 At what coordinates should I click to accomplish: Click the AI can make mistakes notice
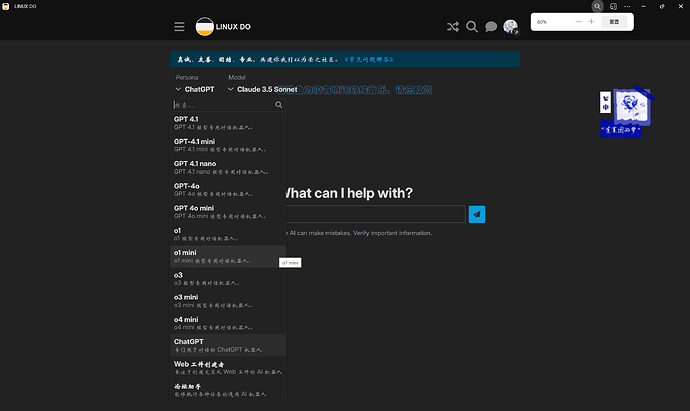[x=359, y=233]
